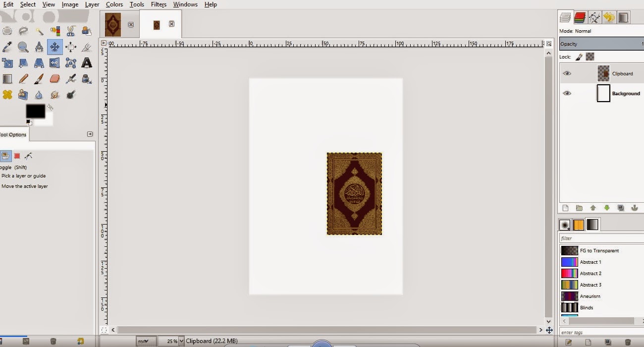The image size is (644, 347).
Task: Toggle lock pixels brush icon
Action: coord(579,57)
